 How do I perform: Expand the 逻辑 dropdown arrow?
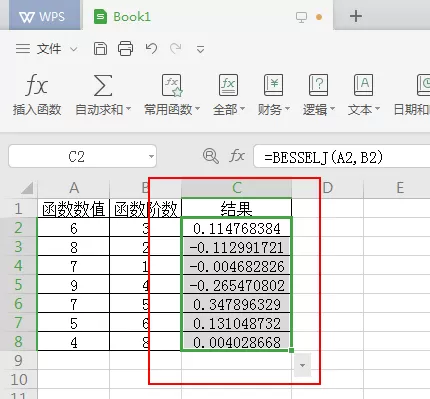point(332,109)
